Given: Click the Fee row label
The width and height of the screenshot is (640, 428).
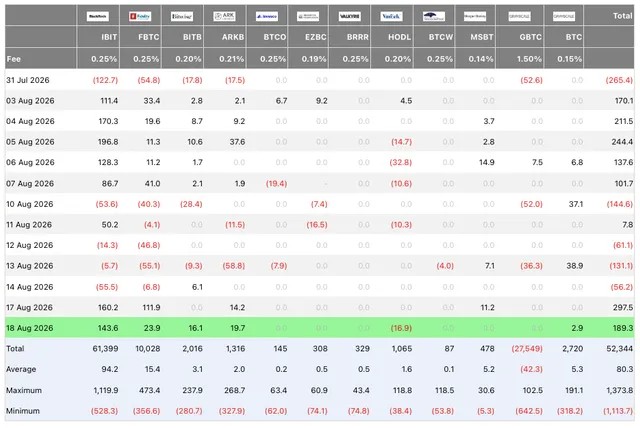Looking at the screenshot, I should 13,59.
